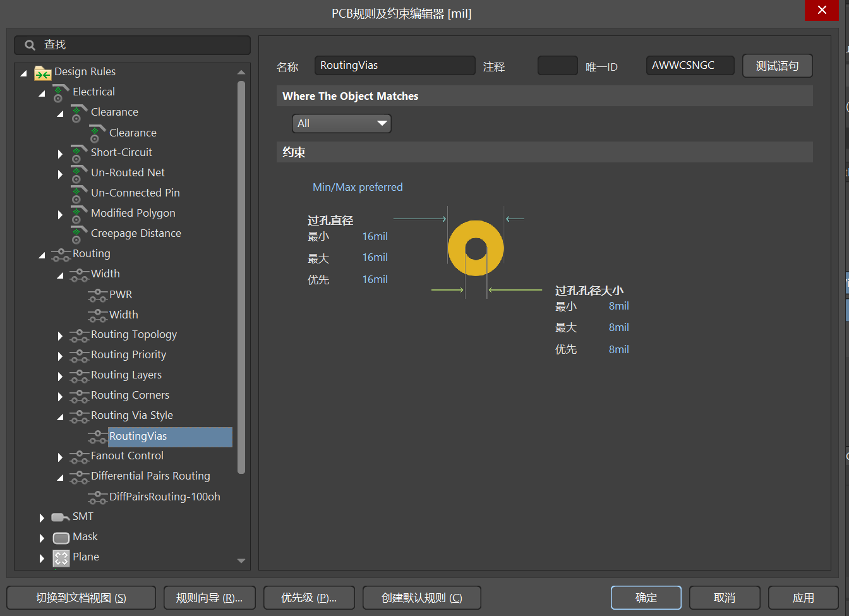Click 创建默认规则 button
849x616 pixels.
(x=422, y=598)
